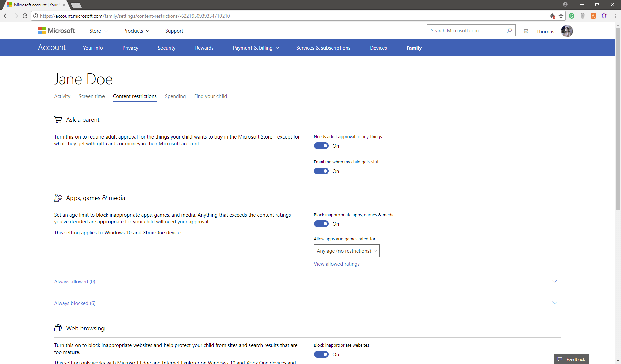The height and width of the screenshot is (364, 621).
Task: Click browser back arrow
Action: click(x=6, y=16)
